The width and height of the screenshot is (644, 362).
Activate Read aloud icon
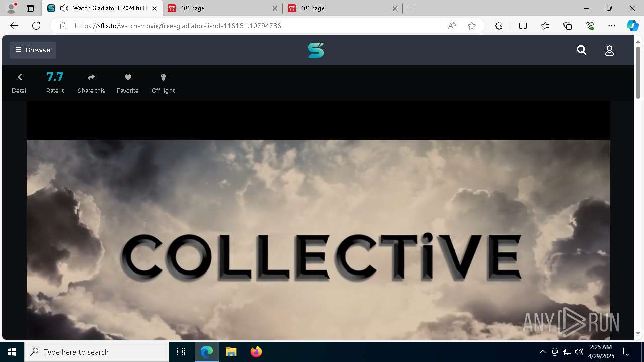tap(452, 26)
